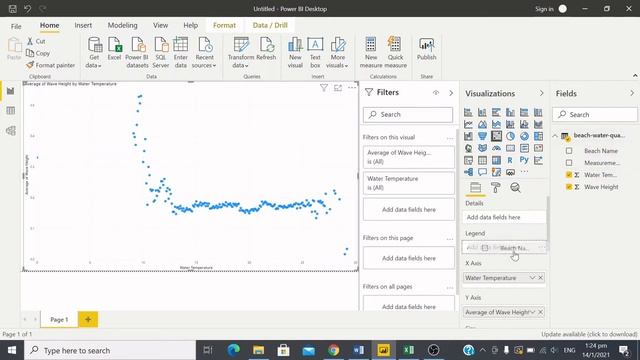Choose the Donut chart visual
The height and width of the screenshot is (360, 640).
pyautogui.click(x=524, y=136)
